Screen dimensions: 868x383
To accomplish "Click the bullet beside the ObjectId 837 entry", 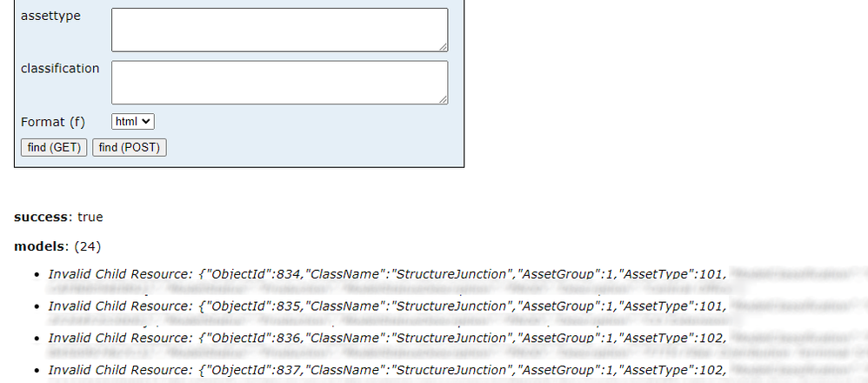I will (36, 372).
